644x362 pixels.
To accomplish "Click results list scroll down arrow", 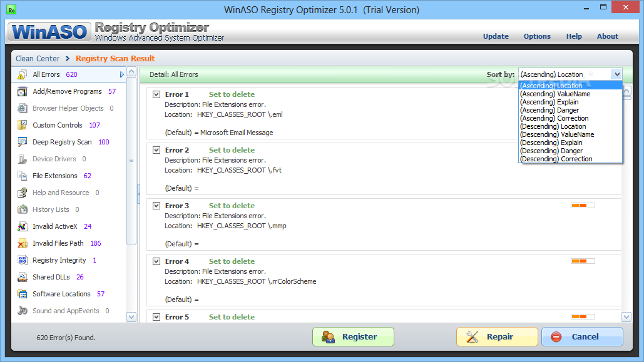I will (x=626, y=317).
